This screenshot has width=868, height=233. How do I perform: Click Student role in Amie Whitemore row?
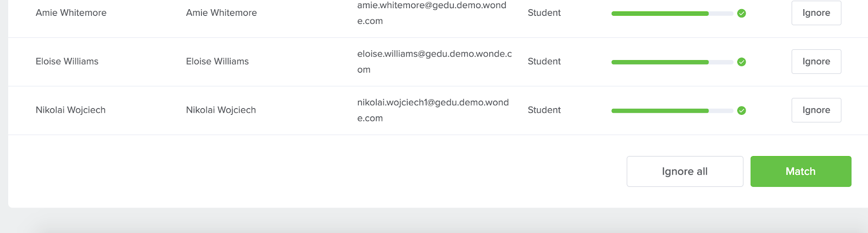click(544, 12)
